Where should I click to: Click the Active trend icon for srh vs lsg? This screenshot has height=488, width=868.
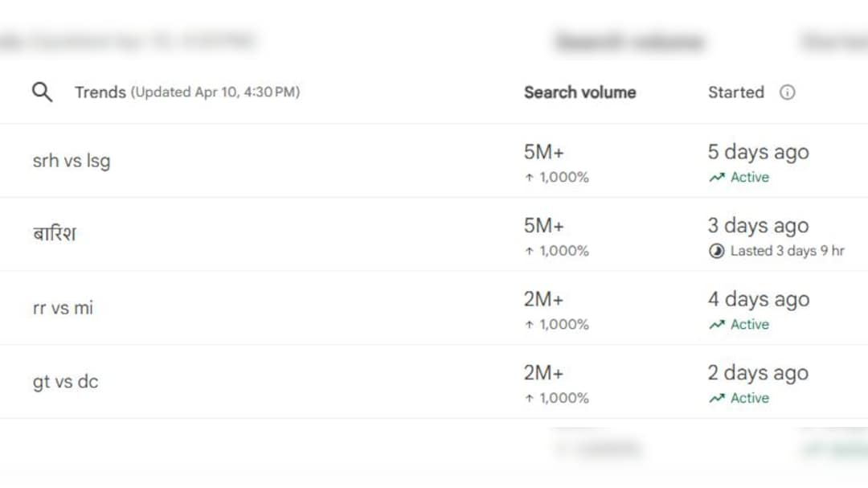[x=716, y=178]
